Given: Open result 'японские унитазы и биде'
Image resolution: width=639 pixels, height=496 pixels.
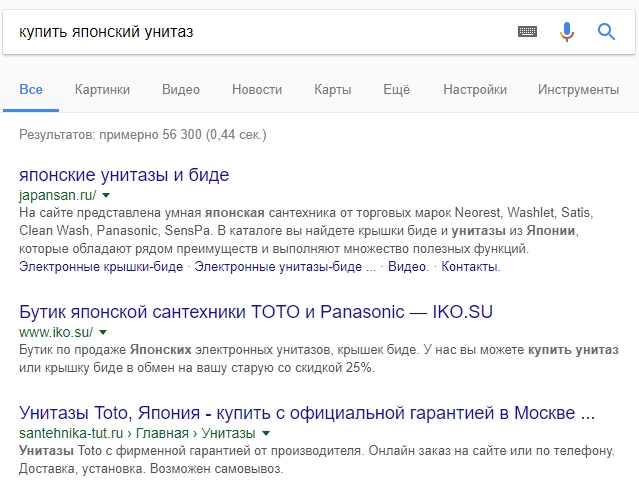Looking at the screenshot, I should (124, 175).
